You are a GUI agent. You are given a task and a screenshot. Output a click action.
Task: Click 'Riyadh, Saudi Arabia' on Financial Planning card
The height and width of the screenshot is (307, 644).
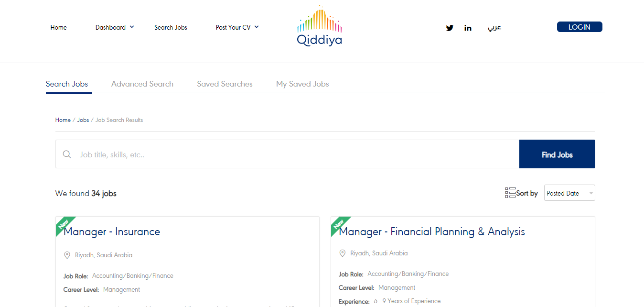[x=379, y=253]
